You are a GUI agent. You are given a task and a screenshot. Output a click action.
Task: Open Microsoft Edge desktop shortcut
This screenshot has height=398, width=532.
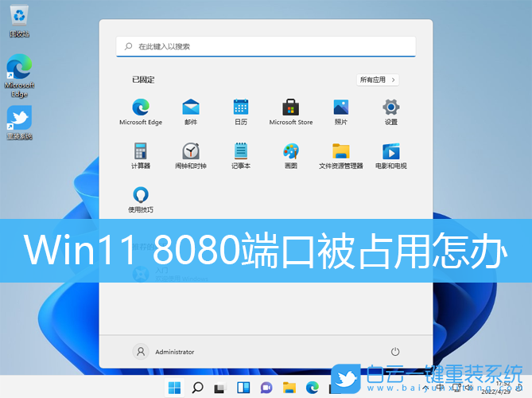pyautogui.click(x=19, y=76)
